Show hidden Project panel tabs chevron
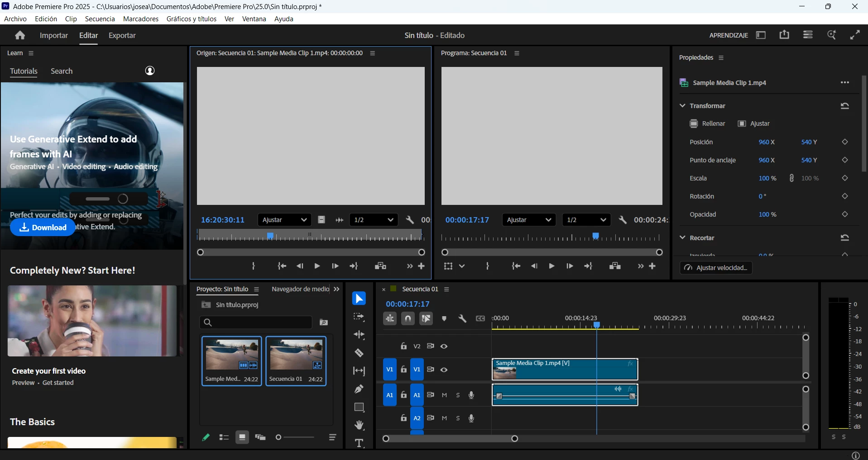The image size is (868, 460). point(336,289)
